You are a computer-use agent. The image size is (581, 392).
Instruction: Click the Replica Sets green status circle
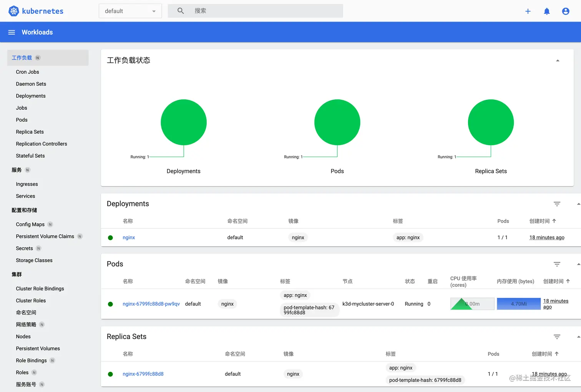point(491,122)
